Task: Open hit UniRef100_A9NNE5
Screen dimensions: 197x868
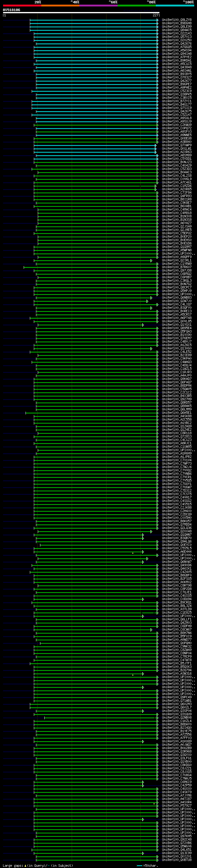Action: (x=177, y=135)
